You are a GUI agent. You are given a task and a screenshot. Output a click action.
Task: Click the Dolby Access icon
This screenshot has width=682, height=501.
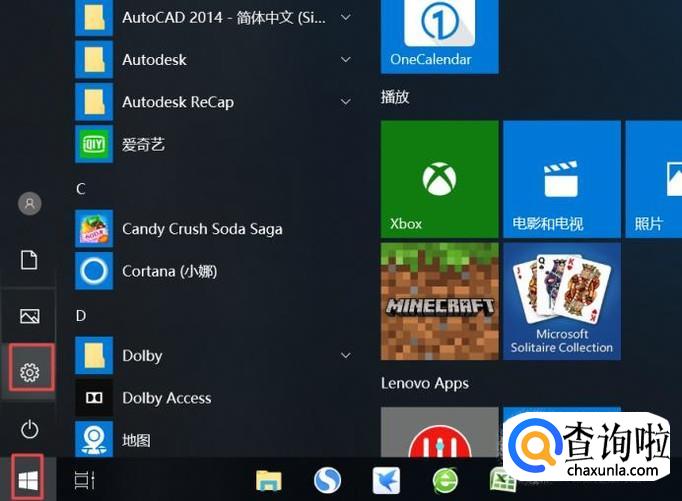[94, 397]
